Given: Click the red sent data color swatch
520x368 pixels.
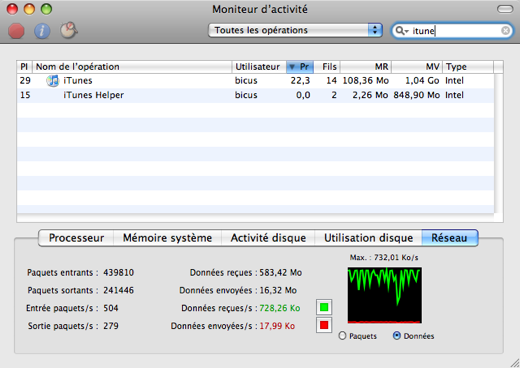Looking at the screenshot, I should 324,325.
